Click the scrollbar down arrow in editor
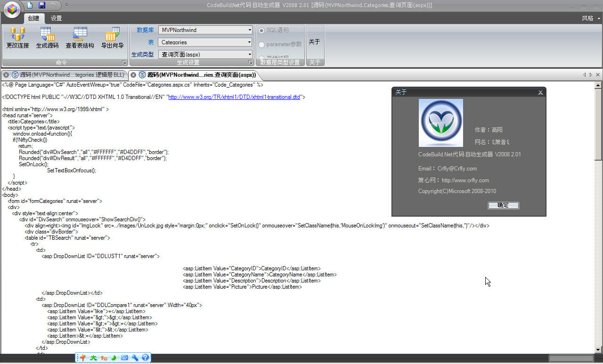Image resolution: width=603 pixels, height=364 pixels. tap(598, 349)
